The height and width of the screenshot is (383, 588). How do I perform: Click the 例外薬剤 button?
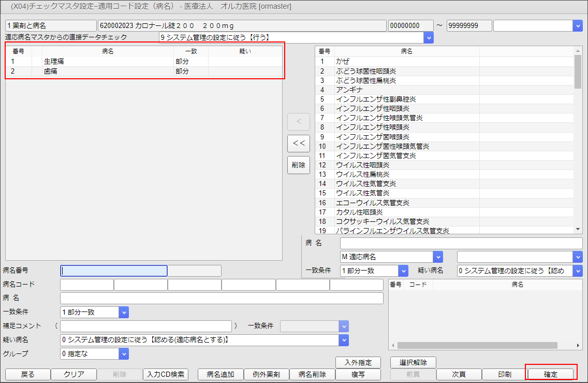click(x=266, y=374)
